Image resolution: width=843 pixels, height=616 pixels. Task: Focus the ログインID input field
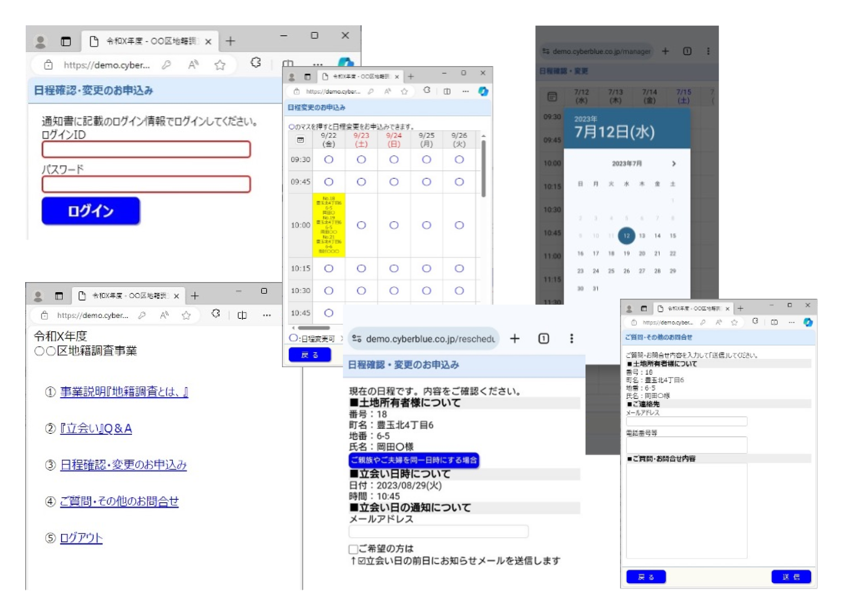pyautogui.click(x=146, y=149)
